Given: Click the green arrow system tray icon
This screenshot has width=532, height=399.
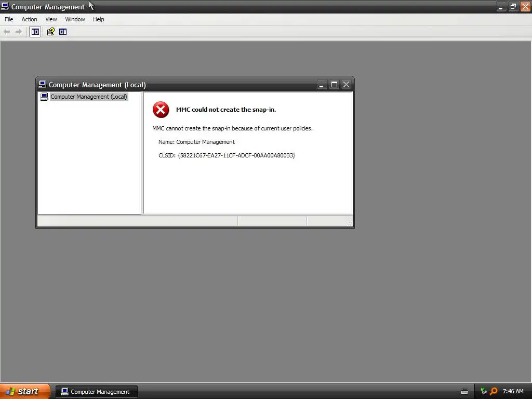Looking at the screenshot, I should pyautogui.click(x=484, y=391).
